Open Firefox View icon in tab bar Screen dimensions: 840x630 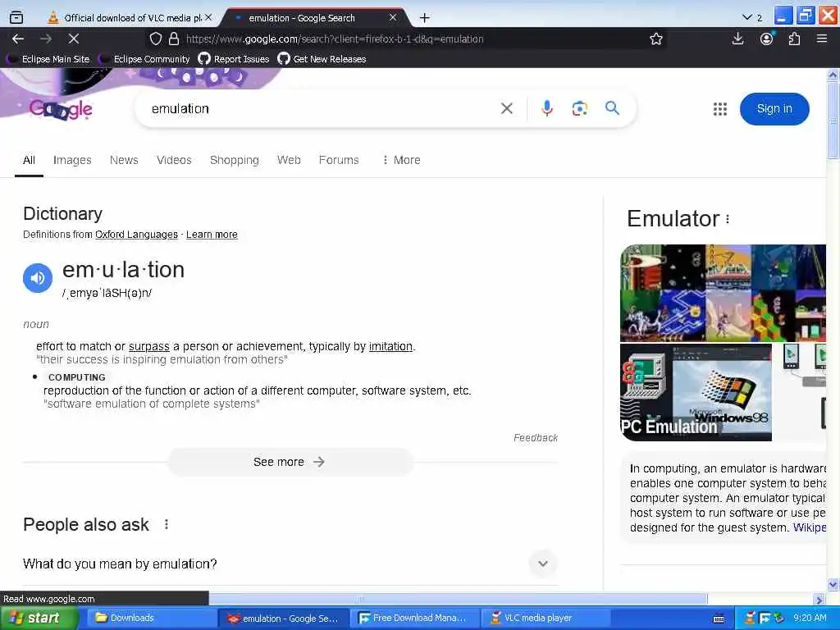click(16, 18)
